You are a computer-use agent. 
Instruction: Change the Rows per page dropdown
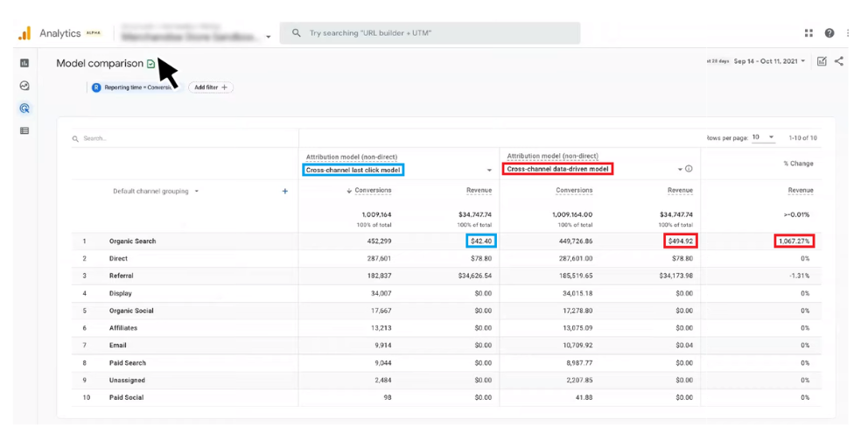tap(763, 137)
